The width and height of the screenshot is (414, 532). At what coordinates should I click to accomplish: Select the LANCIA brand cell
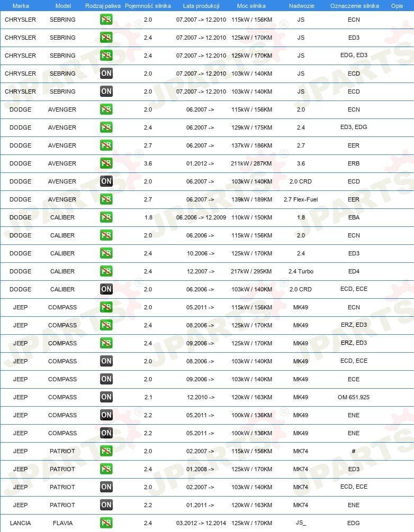[20, 523]
